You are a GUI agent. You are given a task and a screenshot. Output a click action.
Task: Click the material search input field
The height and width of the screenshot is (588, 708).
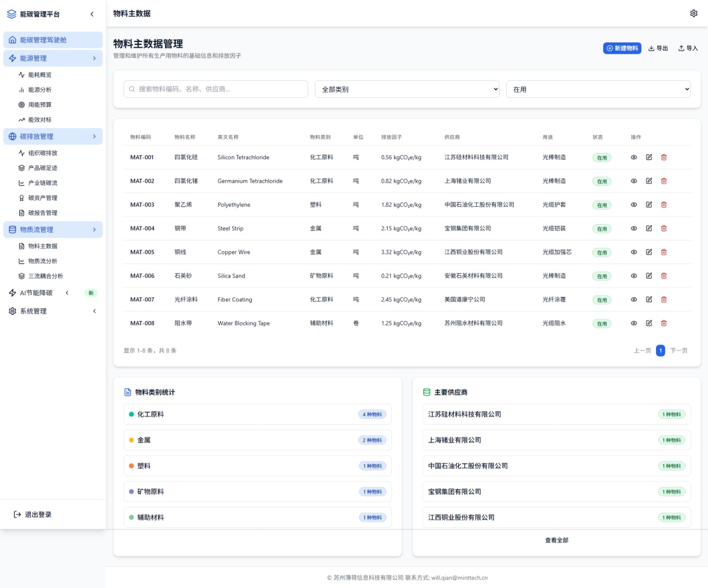[216, 89]
